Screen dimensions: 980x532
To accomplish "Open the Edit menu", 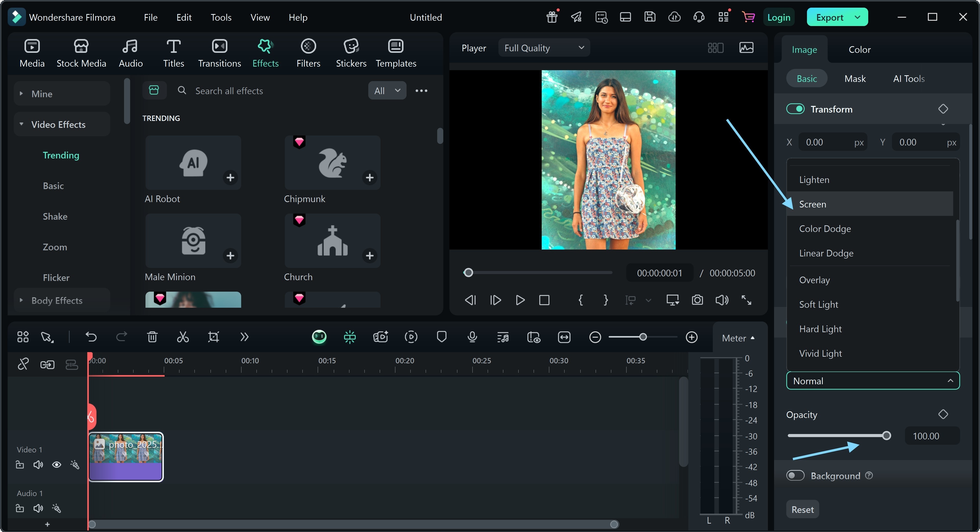I will click(x=184, y=18).
